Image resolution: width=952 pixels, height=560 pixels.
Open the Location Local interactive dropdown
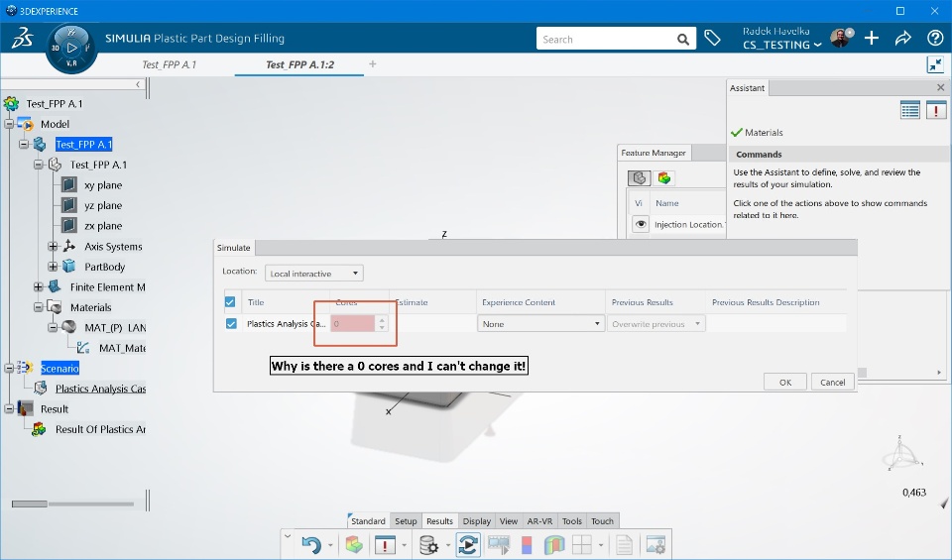pos(314,274)
